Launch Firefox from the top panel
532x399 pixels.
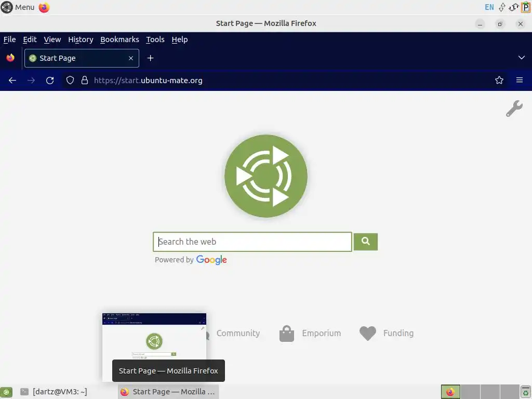(44, 7)
